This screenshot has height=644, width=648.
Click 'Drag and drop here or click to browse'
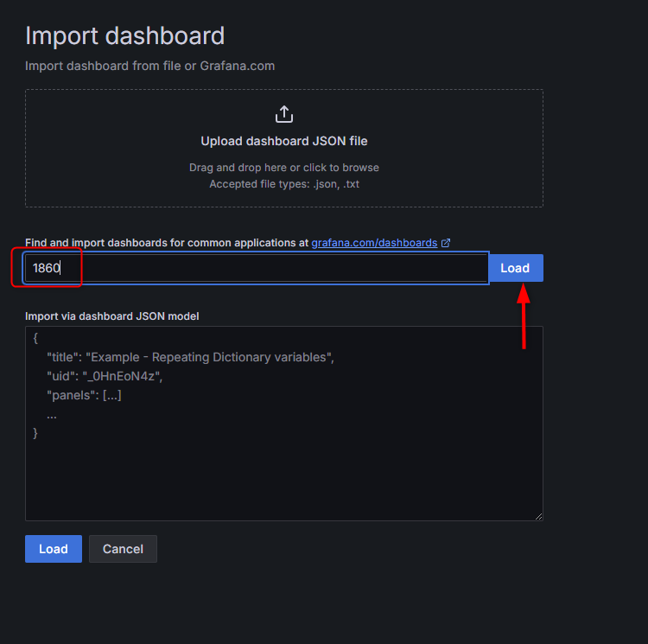(x=284, y=168)
